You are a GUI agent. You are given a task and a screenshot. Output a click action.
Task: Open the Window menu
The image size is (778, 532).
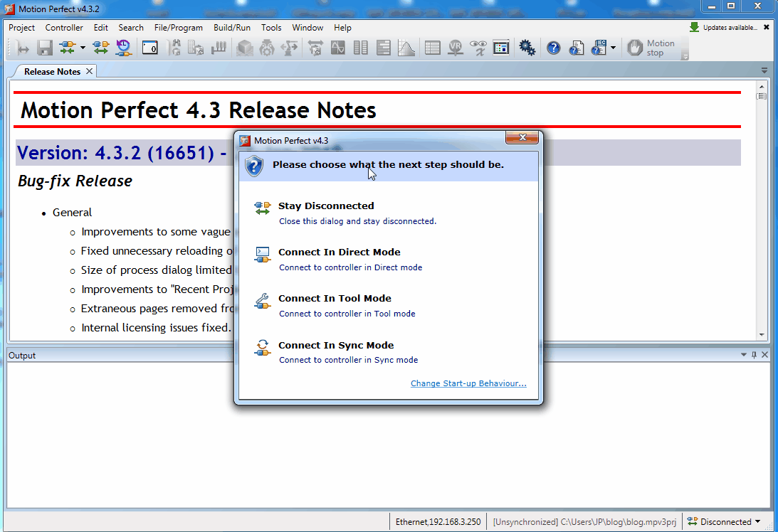point(307,28)
